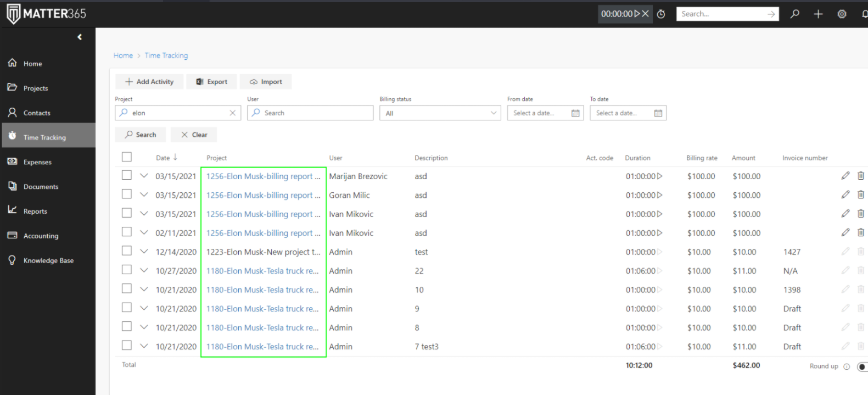Expand the Marijan Brezovic row chevron
Viewport: 868px width, 395px height.
click(144, 176)
